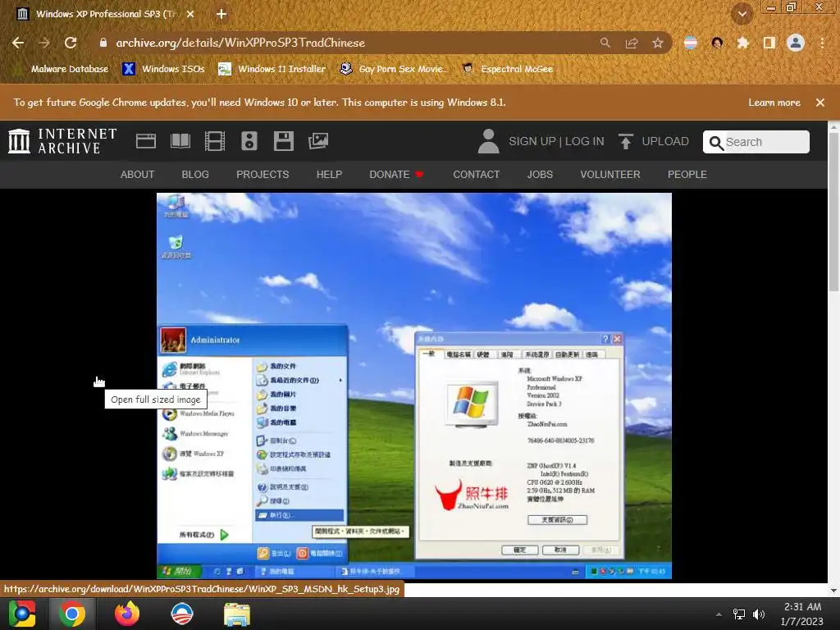The height and width of the screenshot is (630, 840).
Task: Open the HELP menu item
Action: pos(329,175)
